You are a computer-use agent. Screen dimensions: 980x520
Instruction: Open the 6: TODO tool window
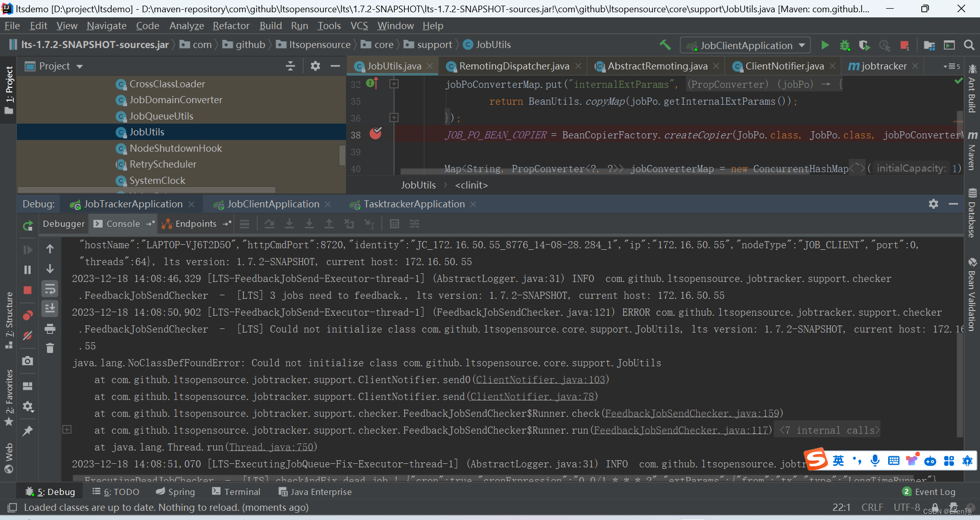(x=116, y=492)
